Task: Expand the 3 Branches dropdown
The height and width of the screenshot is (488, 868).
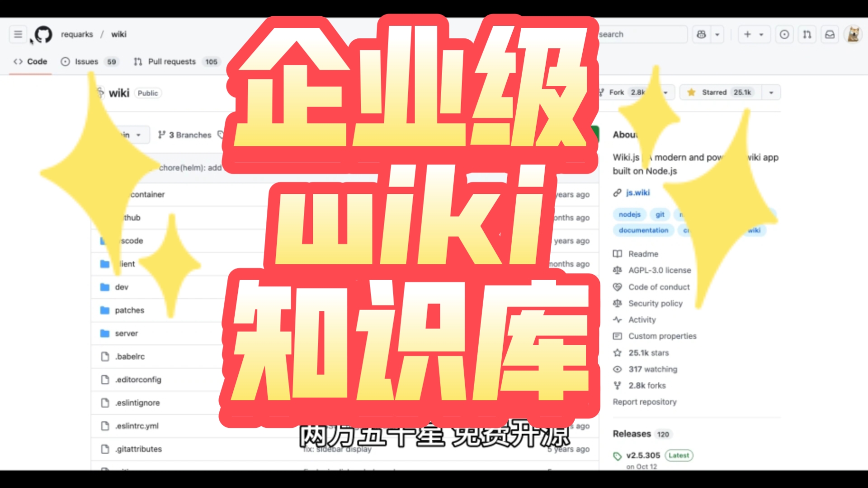Action: tap(184, 135)
